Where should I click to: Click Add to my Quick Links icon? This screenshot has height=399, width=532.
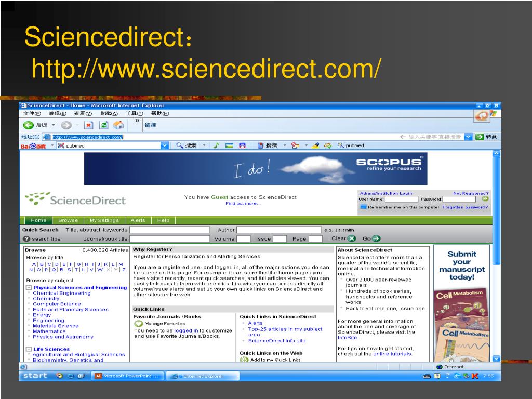point(244,360)
